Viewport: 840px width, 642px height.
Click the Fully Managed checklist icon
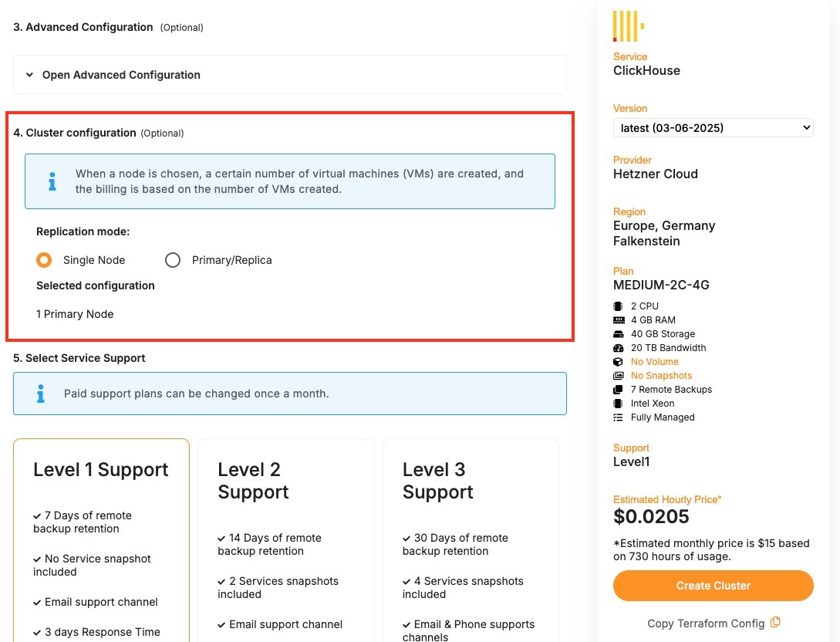point(618,417)
